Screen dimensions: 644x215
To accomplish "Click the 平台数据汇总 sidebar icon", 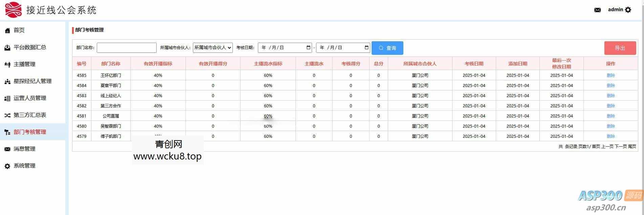I will pyautogui.click(x=7, y=47).
